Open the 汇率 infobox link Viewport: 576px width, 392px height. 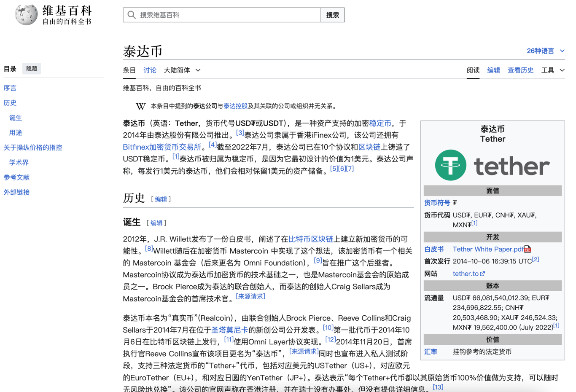431,352
